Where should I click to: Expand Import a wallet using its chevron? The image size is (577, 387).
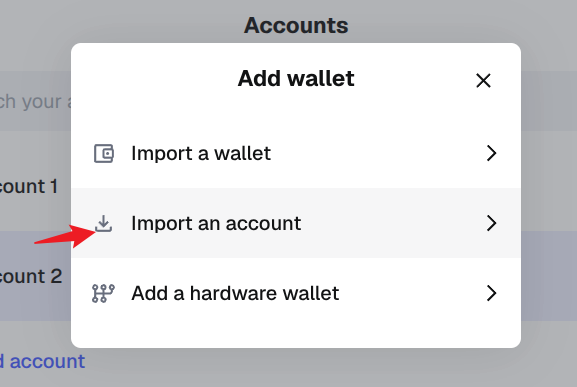tap(491, 153)
